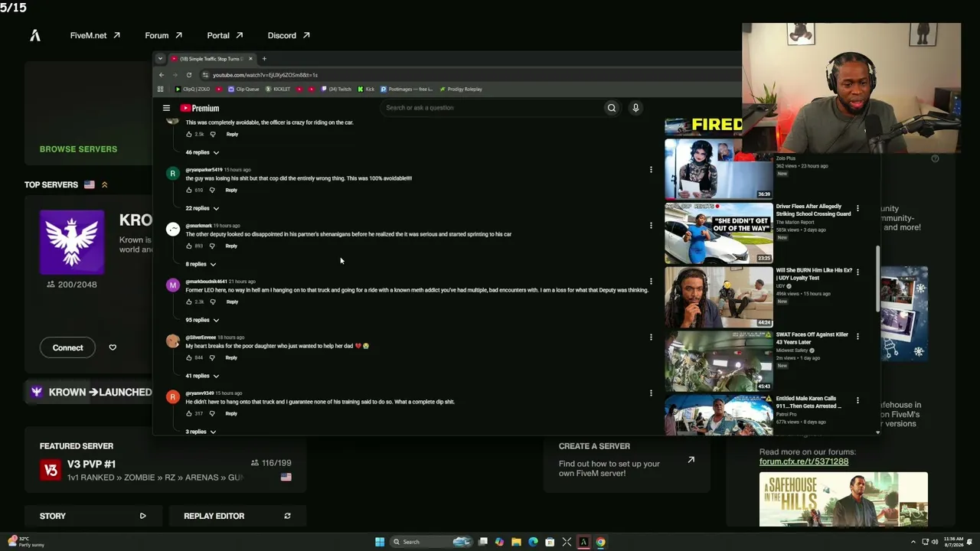
Task: Open the Twitch bookmark
Action: point(336,89)
